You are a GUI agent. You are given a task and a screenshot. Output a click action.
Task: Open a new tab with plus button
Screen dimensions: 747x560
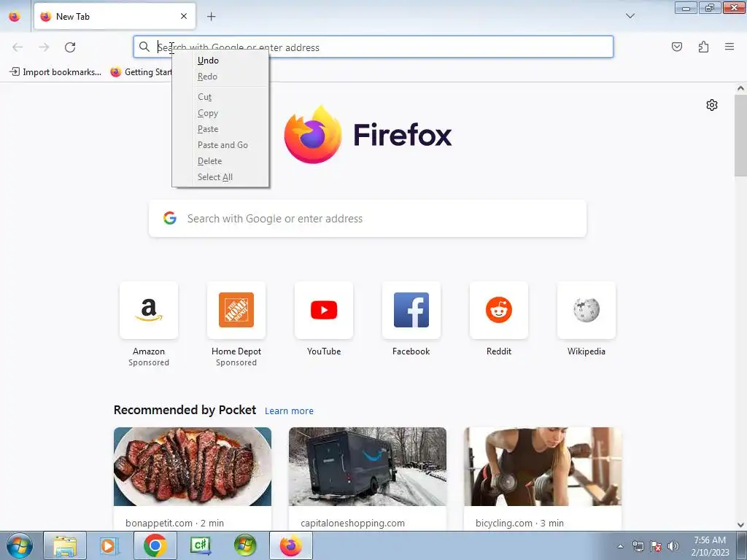[x=211, y=17]
